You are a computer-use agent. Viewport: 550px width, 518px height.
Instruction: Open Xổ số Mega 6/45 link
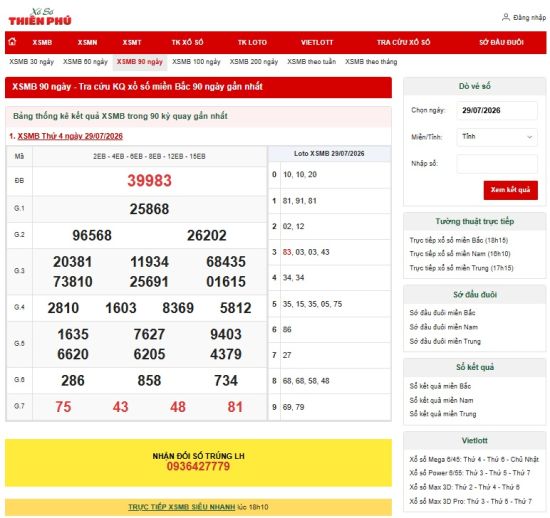pyautogui.click(x=435, y=459)
